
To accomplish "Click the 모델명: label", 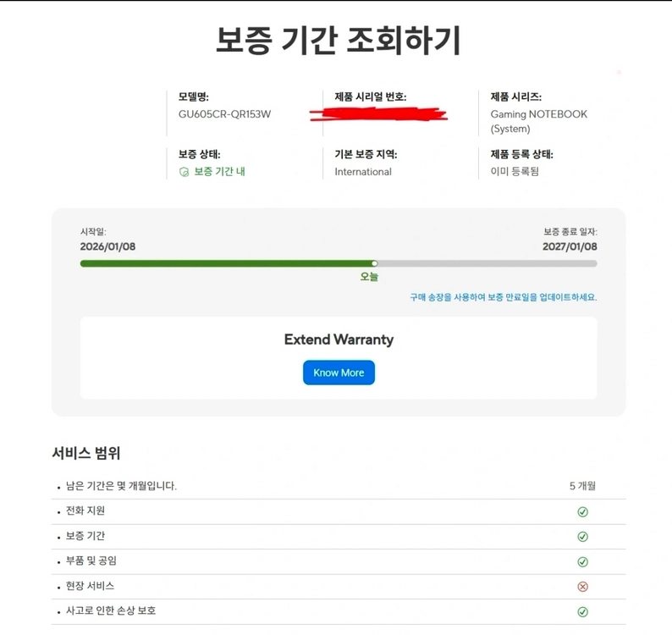I will coord(194,97).
